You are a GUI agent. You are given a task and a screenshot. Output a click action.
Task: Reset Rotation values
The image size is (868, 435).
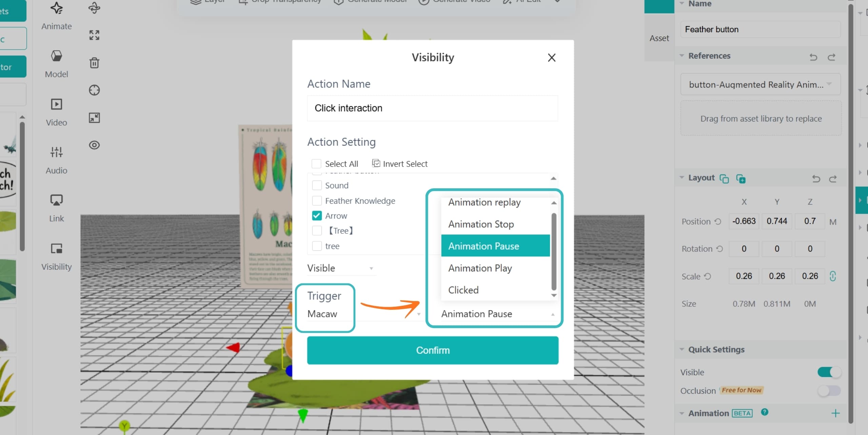tap(719, 248)
